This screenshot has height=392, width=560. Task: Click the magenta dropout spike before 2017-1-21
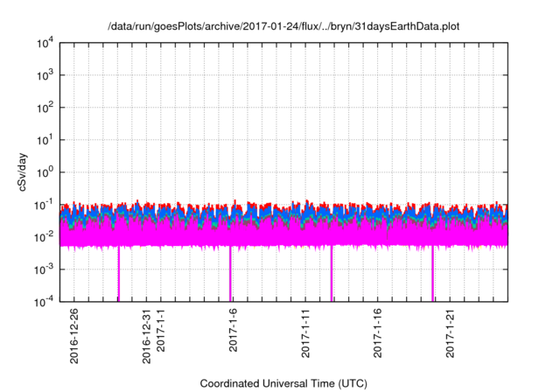pyautogui.click(x=432, y=274)
